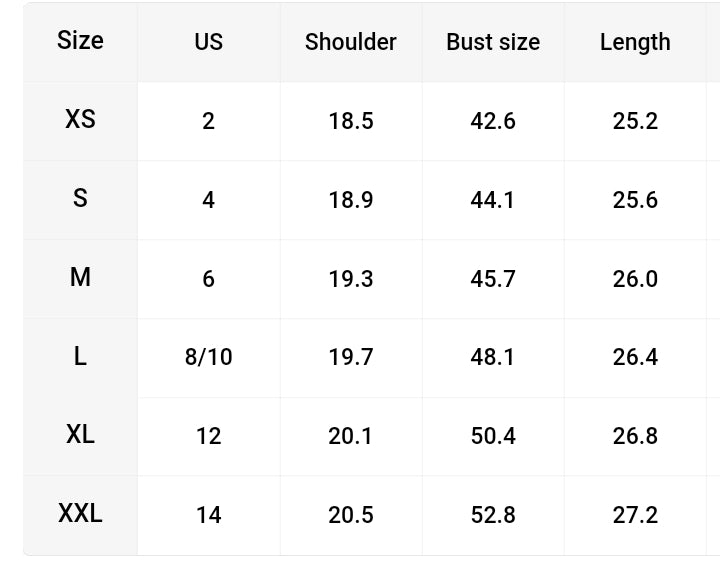Click the US column header

pos(208,42)
